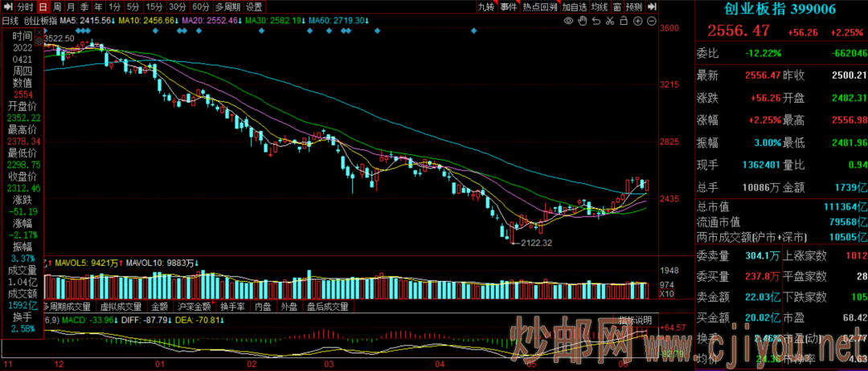The height and width of the screenshot is (371, 868).
Task: Switch to the 15分 timeframe tab
Action: pos(154,7)
